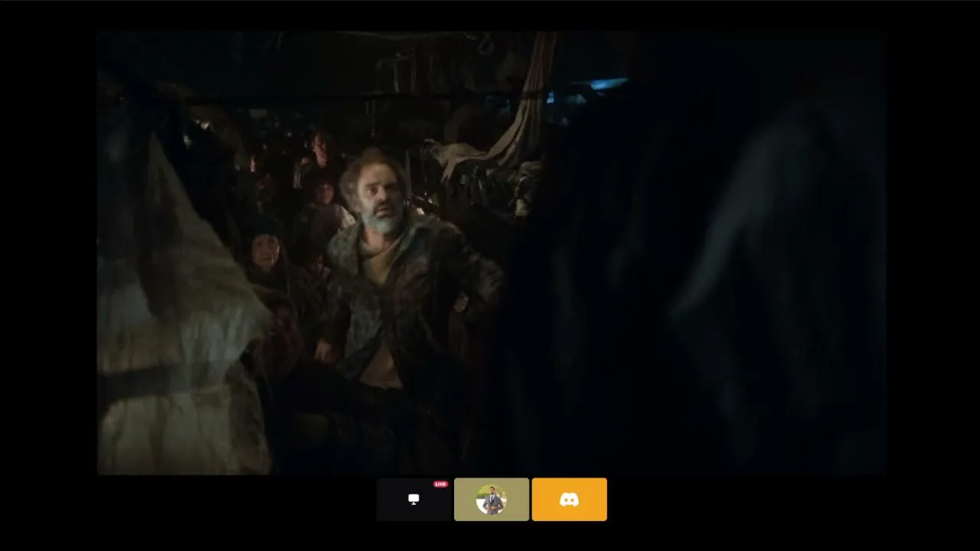Open the participant tile with the profile photo
Image resolution: width=980 pixels, height=551 pixels.
pyautogui.click(x=492, y=500)
